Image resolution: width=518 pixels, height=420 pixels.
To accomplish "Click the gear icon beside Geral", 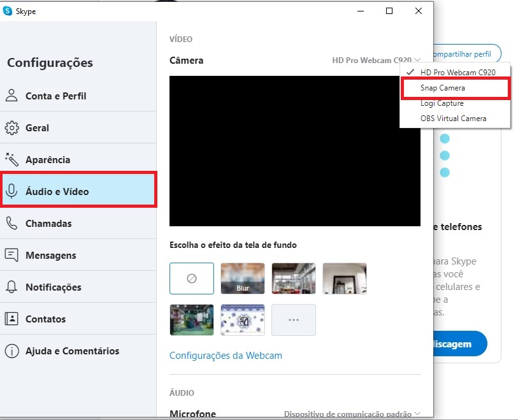I will pyautogui.click(x=12, y=127).
